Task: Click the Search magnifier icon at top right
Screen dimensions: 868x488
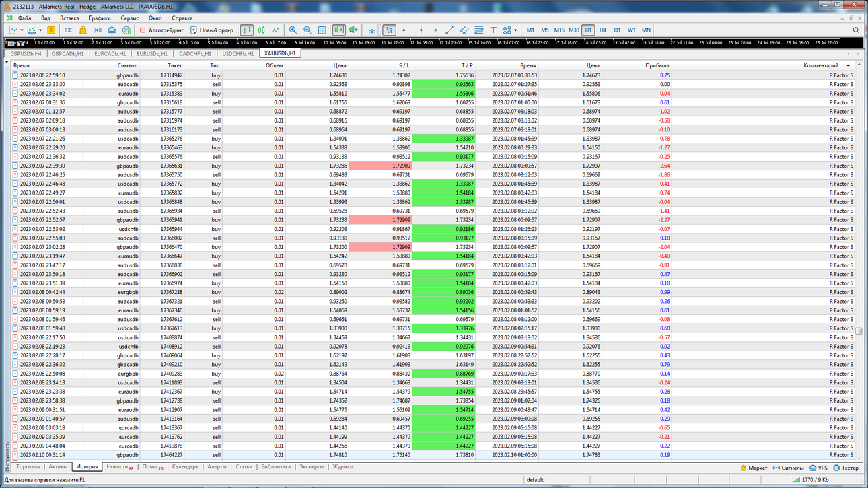Action: (x=856, y=30)
